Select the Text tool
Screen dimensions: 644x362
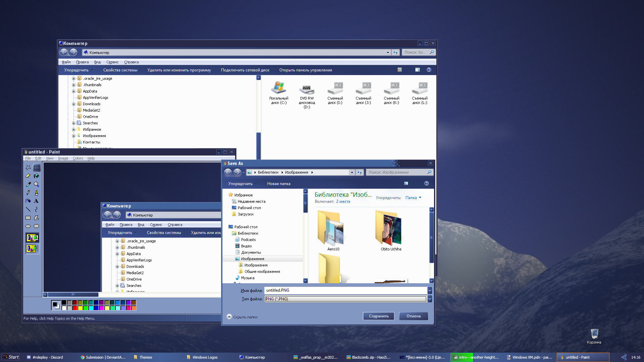37,201
